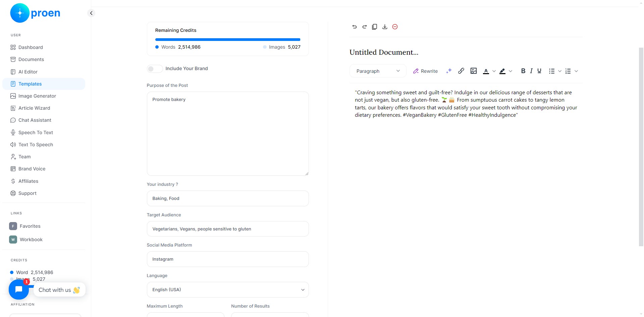This screenshot has width=644, height=317.
Task: Open Brand Voice page
Action: pyautogui.click(x=44, y=169)
